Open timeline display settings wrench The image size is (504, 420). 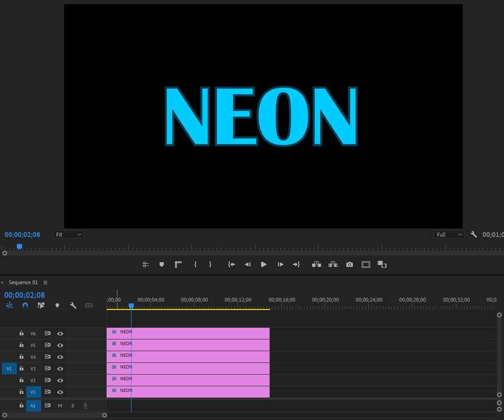coord(73,305)
